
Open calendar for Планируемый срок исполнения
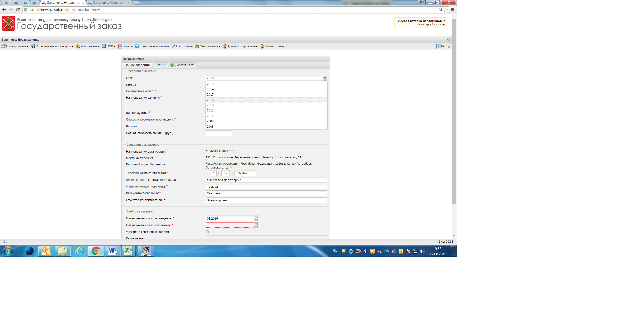[x=256, y=225]
